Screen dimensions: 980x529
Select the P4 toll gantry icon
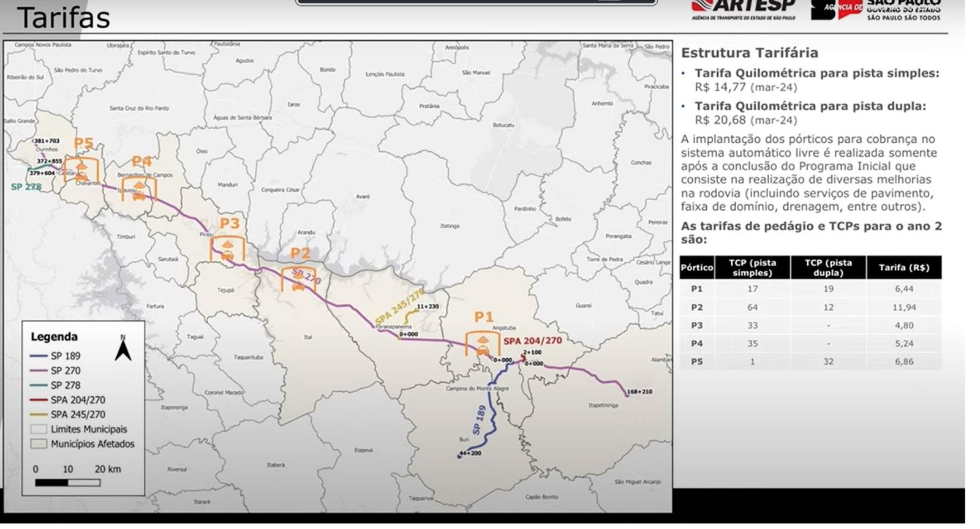(x=139, y=190)
